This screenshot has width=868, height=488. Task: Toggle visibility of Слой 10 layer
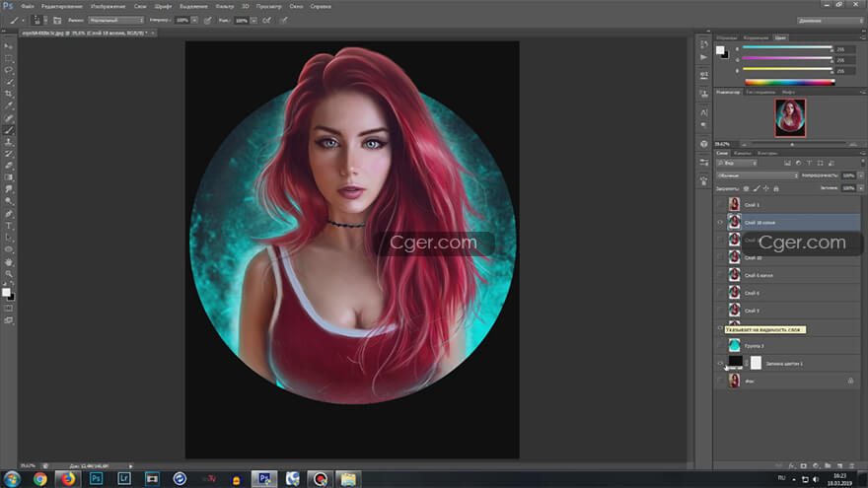pyautogui.click(x=720, y=257)
